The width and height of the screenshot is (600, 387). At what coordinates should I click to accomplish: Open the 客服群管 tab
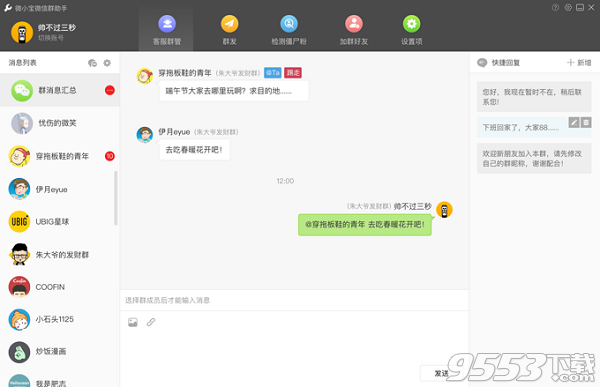(x=167, y=30)
